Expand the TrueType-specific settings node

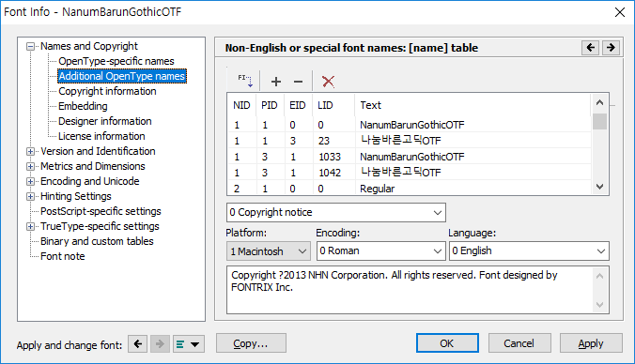click(30, 226)
